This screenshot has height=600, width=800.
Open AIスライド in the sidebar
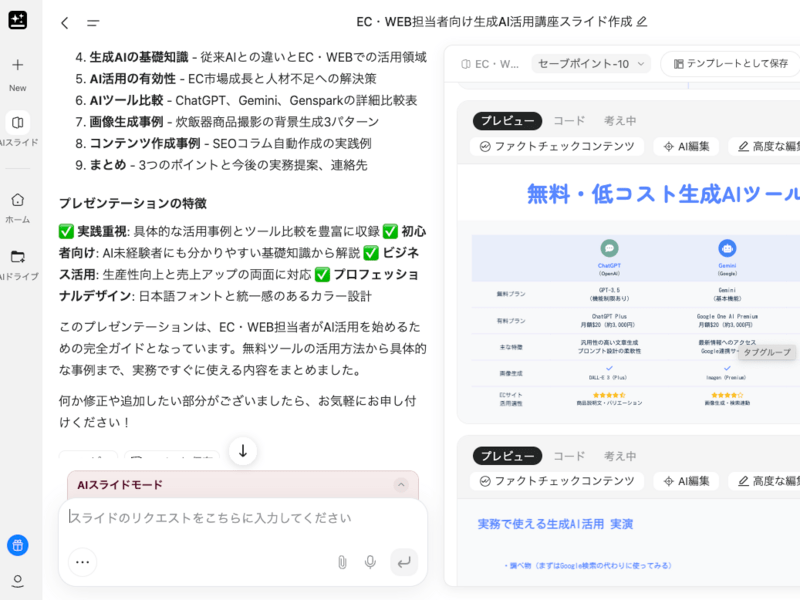pyautogui.click(x=18, y=129)
